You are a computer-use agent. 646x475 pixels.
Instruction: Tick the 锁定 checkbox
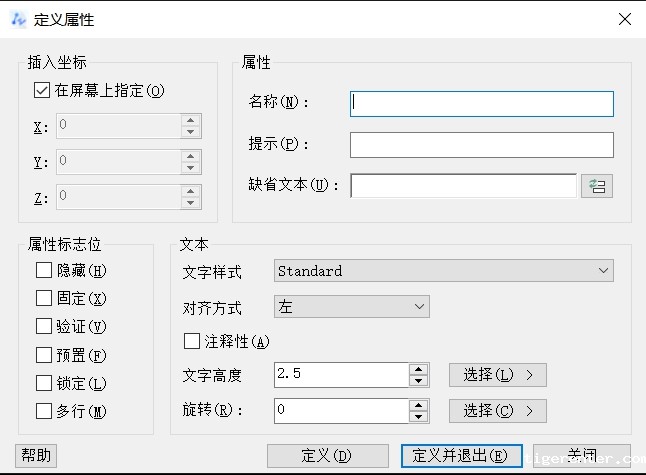[44, 382]
